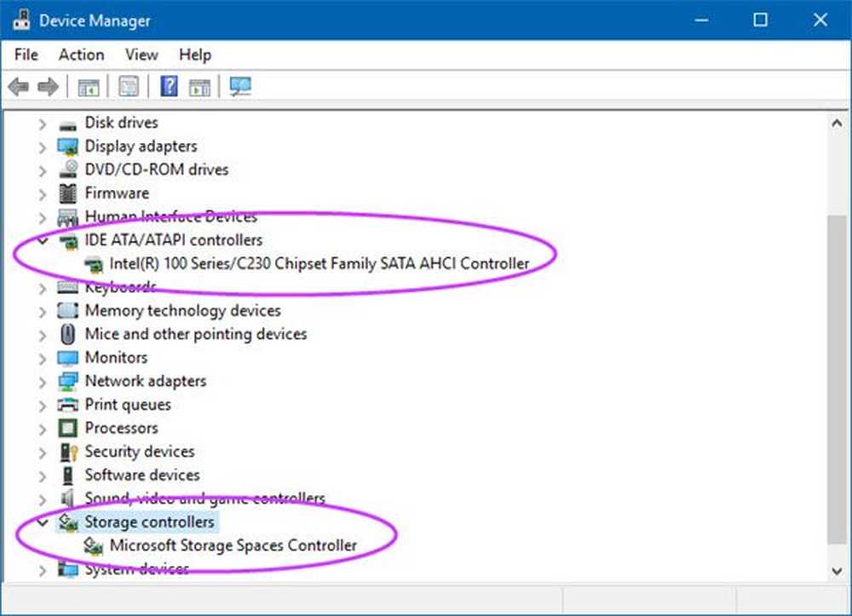Collapse the IDE ATA/ATAPI controllers category

click(x=43, y=240)
